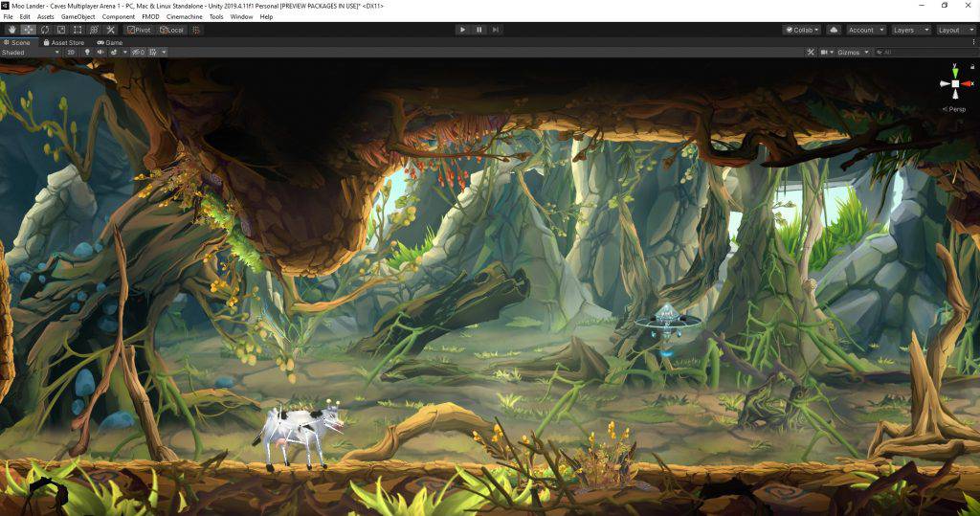Step one frame forward

click(496, 30)
